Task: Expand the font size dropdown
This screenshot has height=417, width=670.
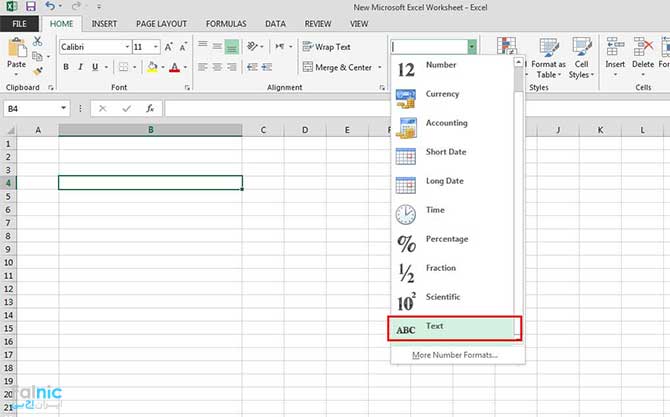Action: pos(155,47)
